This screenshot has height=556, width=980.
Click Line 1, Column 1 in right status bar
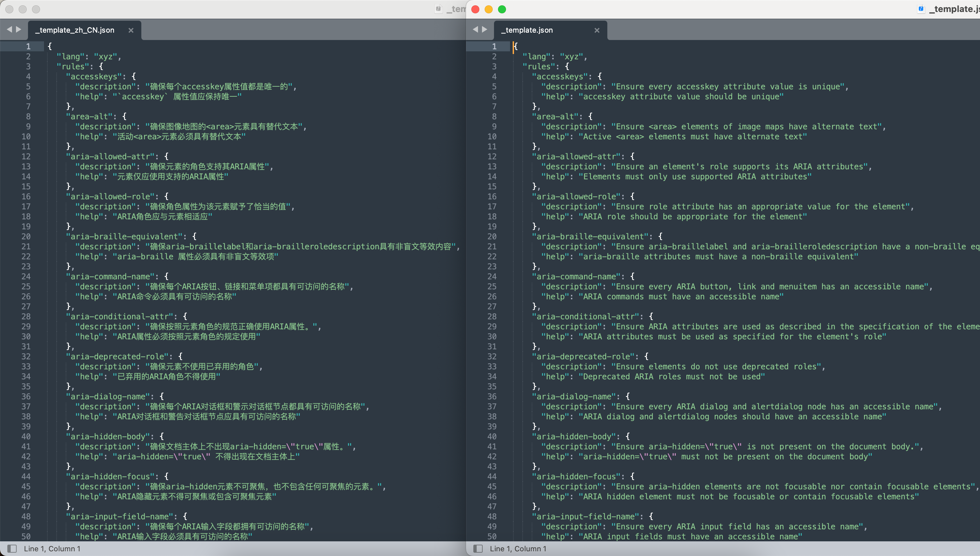[x=518, y=548]
